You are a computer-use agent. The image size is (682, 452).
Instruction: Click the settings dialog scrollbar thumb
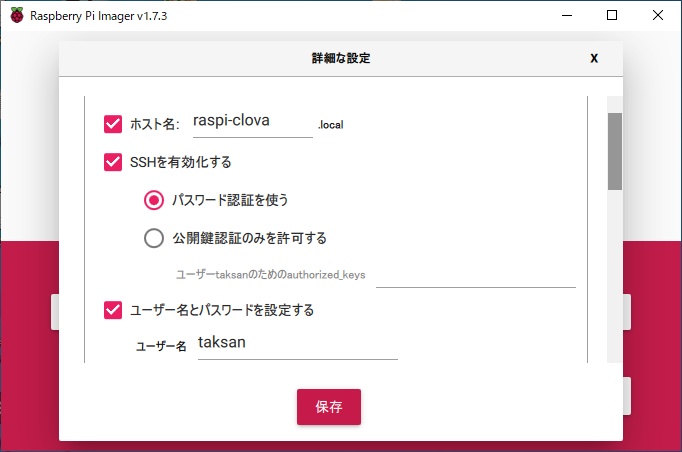click(x=614, y=150)
